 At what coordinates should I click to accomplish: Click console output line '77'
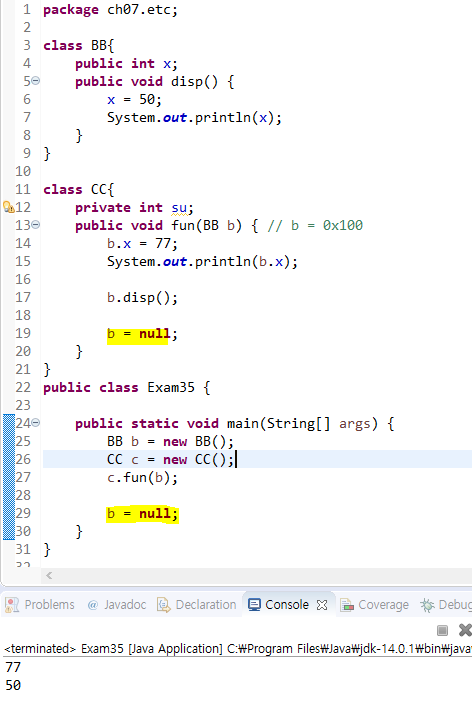[x=13, y=667]
